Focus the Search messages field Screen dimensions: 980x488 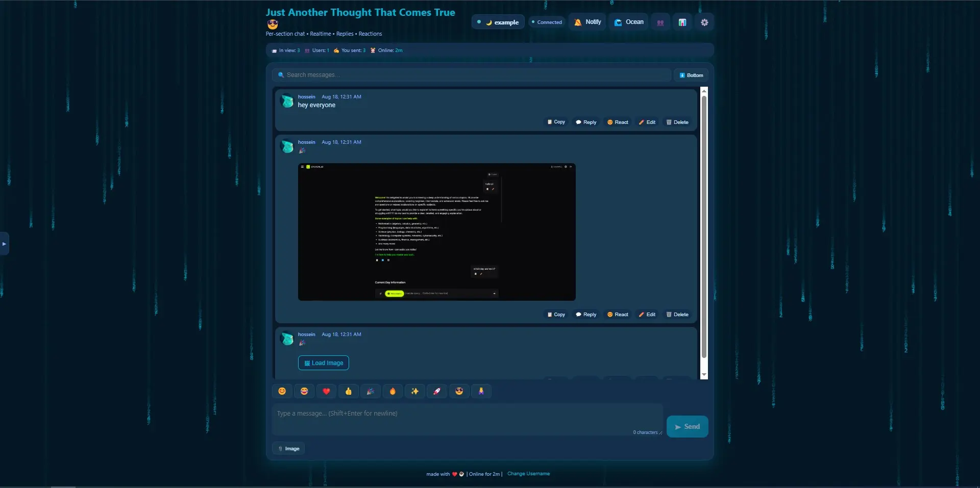coord(471,75)
